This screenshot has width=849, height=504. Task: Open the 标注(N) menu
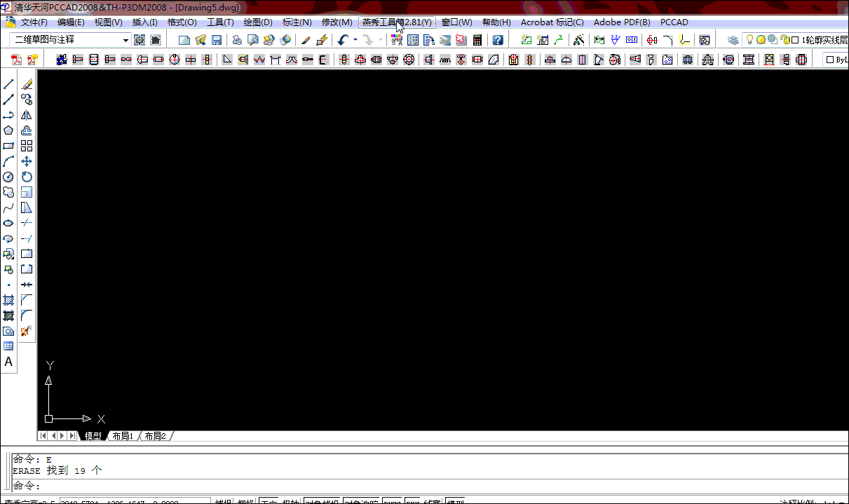(x=297, y=22)
